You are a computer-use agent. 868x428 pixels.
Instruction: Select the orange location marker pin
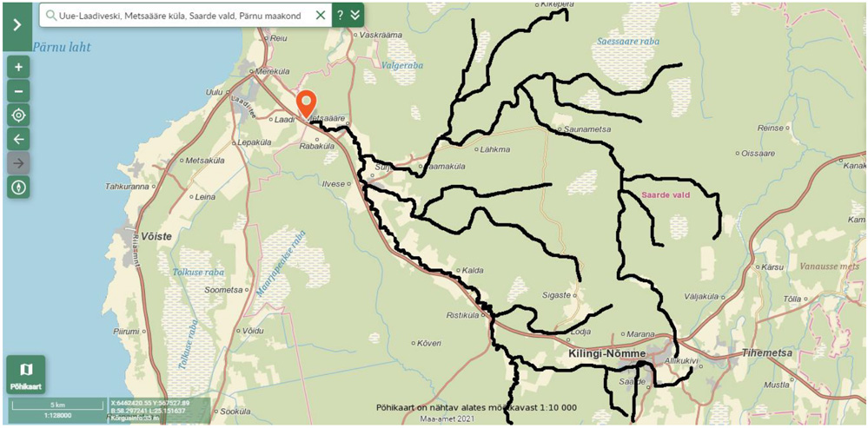point(306,104)
